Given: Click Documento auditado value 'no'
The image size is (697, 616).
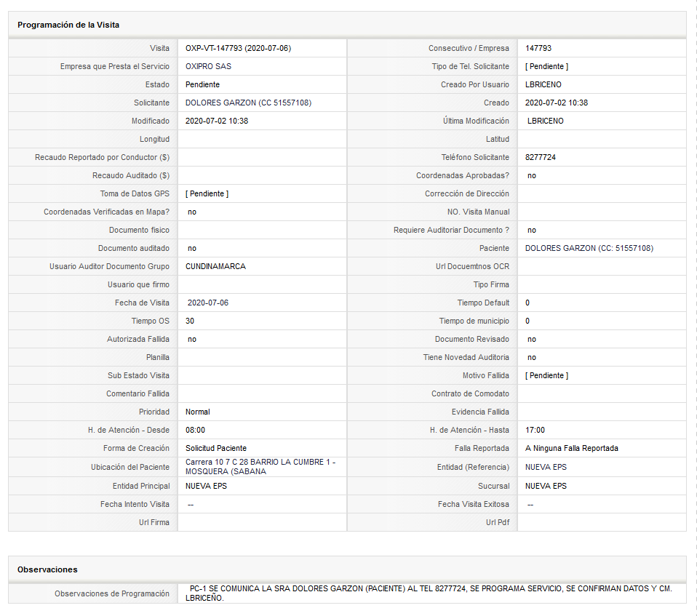Looking at the screenshot, I should 192,249.
